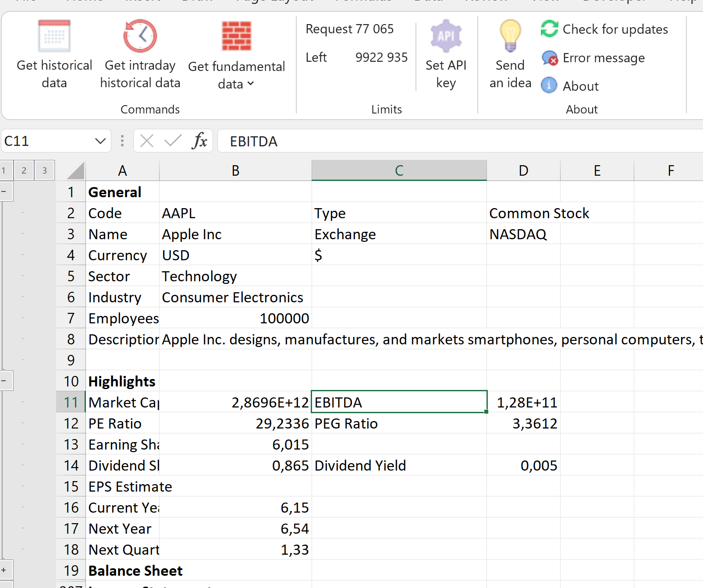Click the Insert Function fx icon
The image size is (703, 588).
click(199, 141)
